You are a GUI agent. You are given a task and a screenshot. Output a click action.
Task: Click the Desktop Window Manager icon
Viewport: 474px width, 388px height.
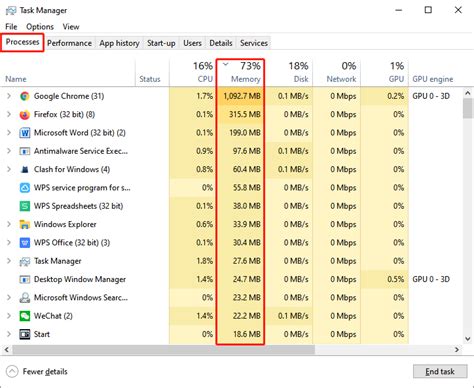24,280
